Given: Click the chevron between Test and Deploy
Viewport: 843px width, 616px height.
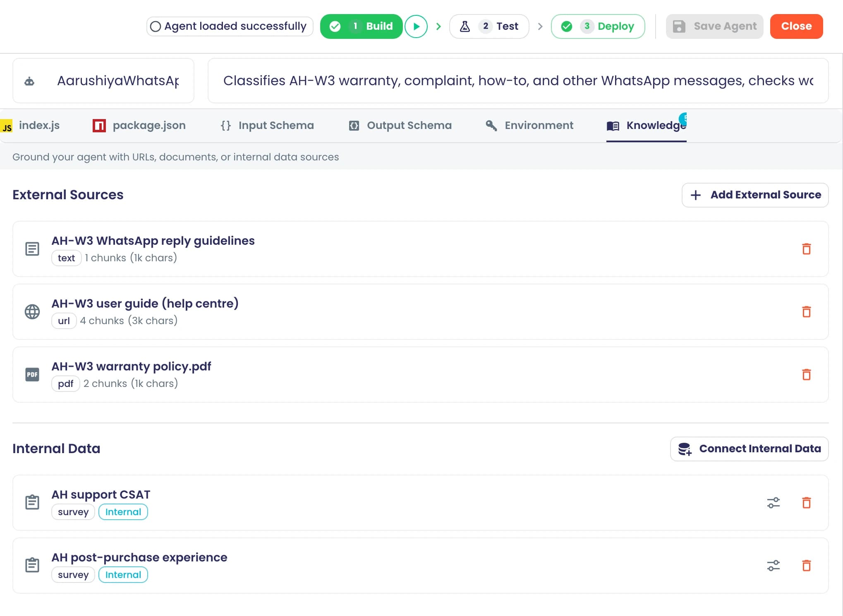Looking at the screenshot, I should coord(540,26).
